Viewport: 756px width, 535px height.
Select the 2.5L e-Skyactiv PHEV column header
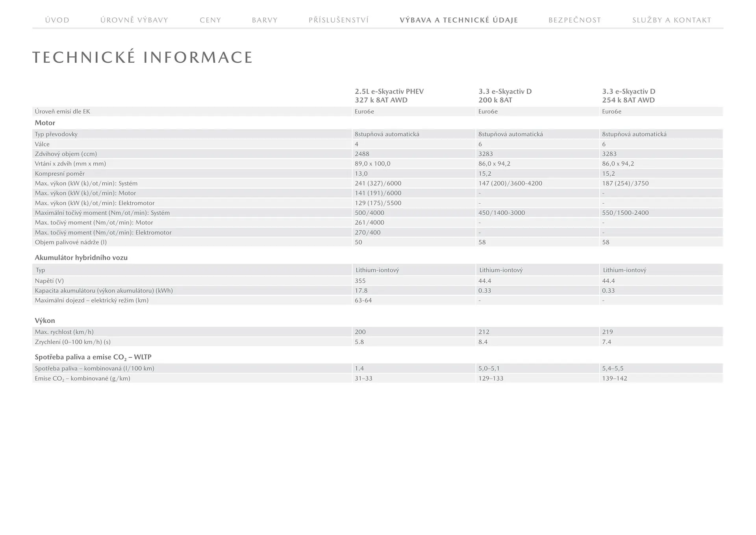389,96
